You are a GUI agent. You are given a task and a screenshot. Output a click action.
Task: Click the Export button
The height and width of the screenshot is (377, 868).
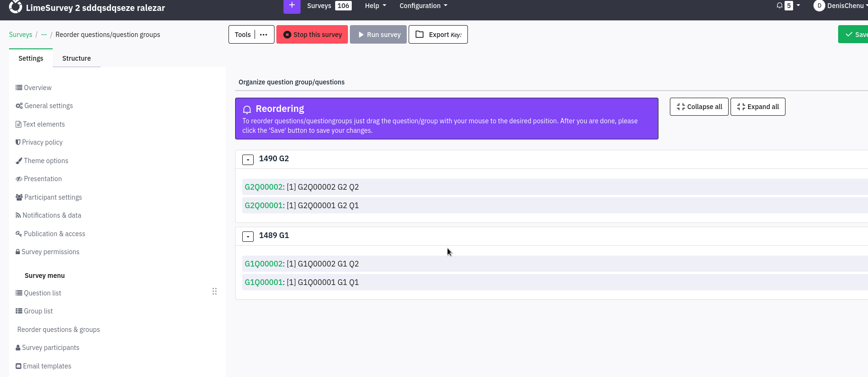(438, 35)
